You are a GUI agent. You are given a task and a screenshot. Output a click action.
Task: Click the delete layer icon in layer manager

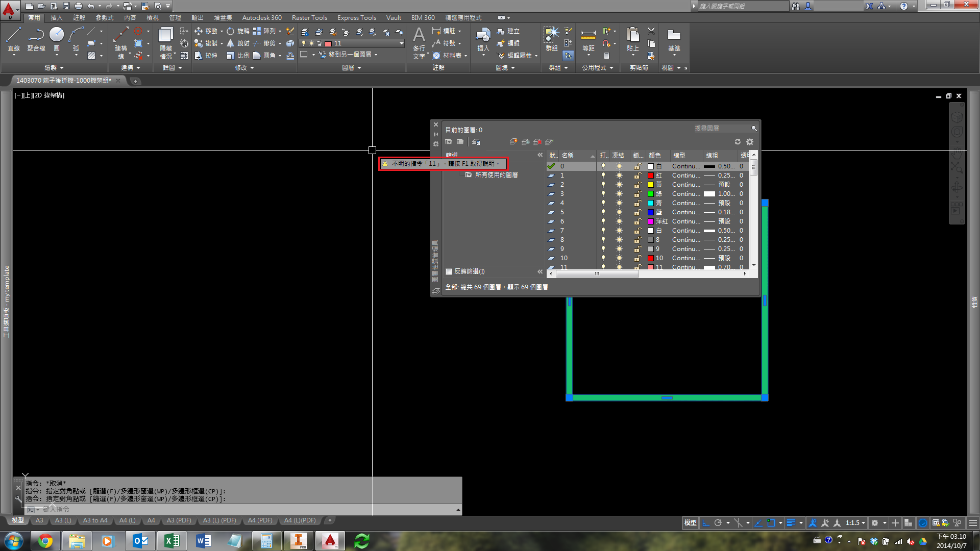point(537,142)
